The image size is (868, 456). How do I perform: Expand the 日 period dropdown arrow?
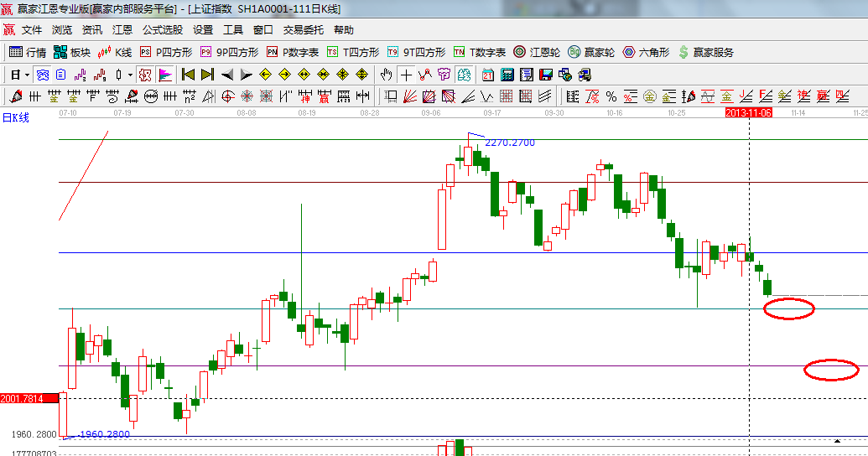27,75
